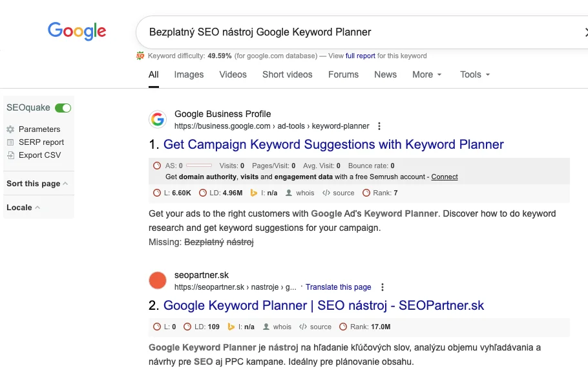Expand the Locale section

23,208
